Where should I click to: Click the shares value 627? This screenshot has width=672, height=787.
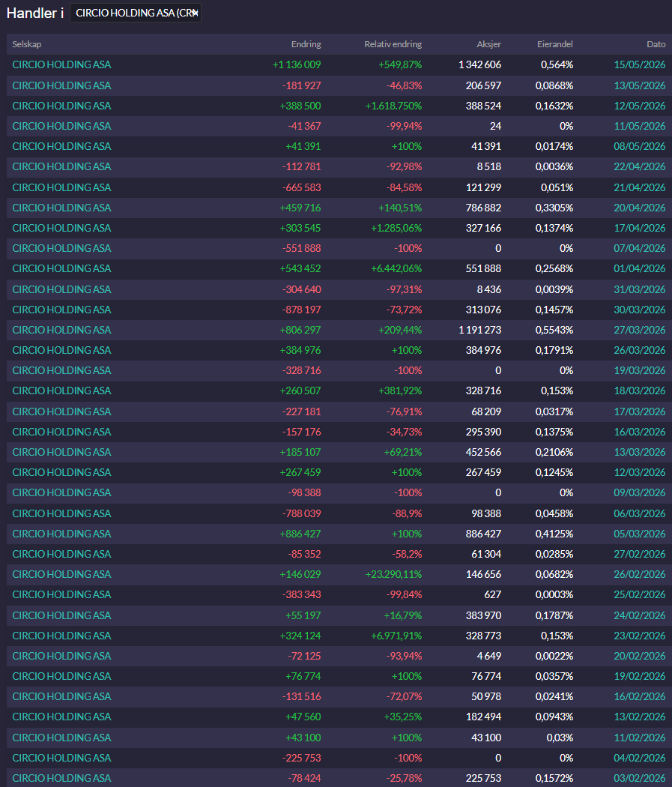492,595
